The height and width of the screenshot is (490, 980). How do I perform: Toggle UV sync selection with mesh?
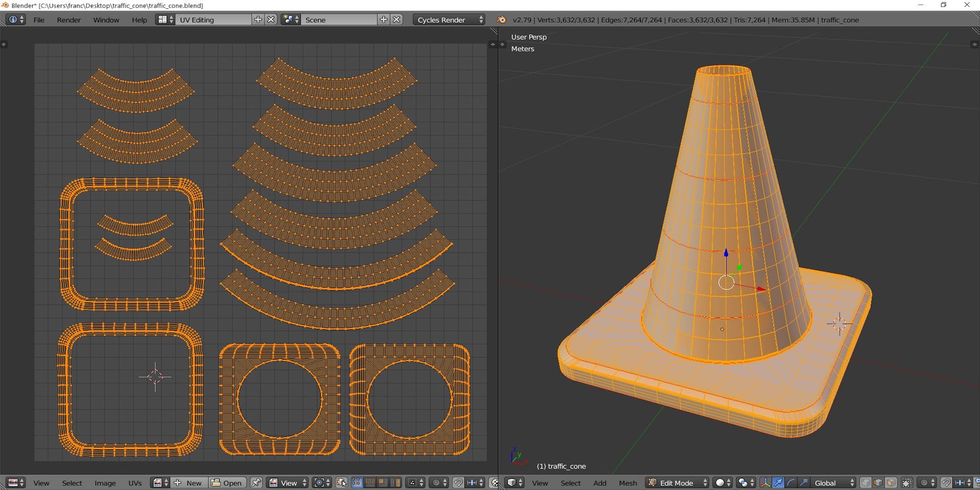341,482
